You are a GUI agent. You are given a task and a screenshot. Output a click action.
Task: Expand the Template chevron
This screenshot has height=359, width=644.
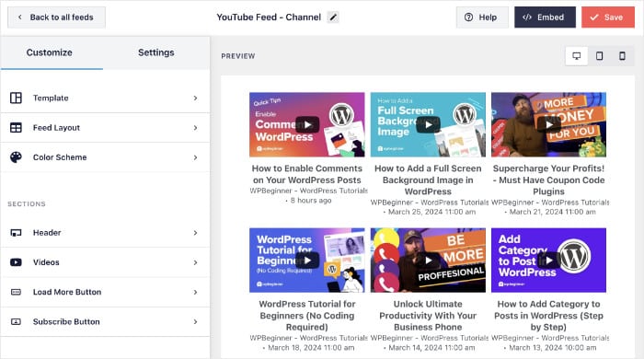pyautogui.click(x=195, y=98)
